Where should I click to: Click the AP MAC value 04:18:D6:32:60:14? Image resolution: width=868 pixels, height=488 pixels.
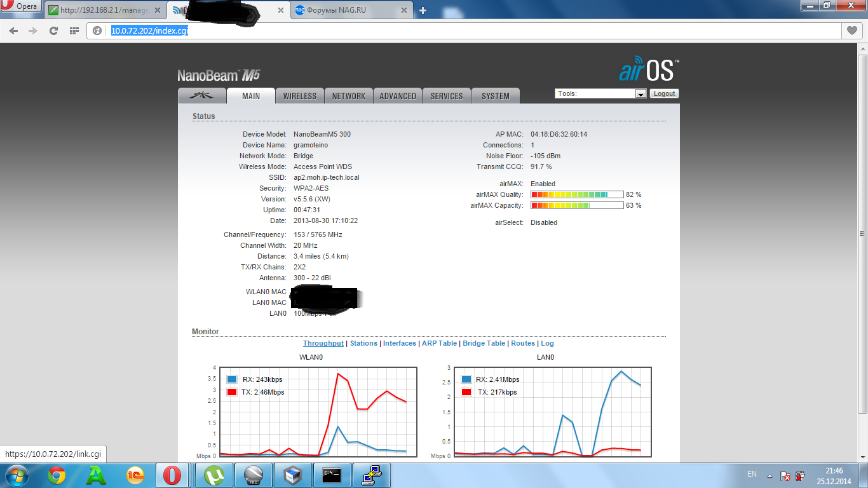(559, 134)
